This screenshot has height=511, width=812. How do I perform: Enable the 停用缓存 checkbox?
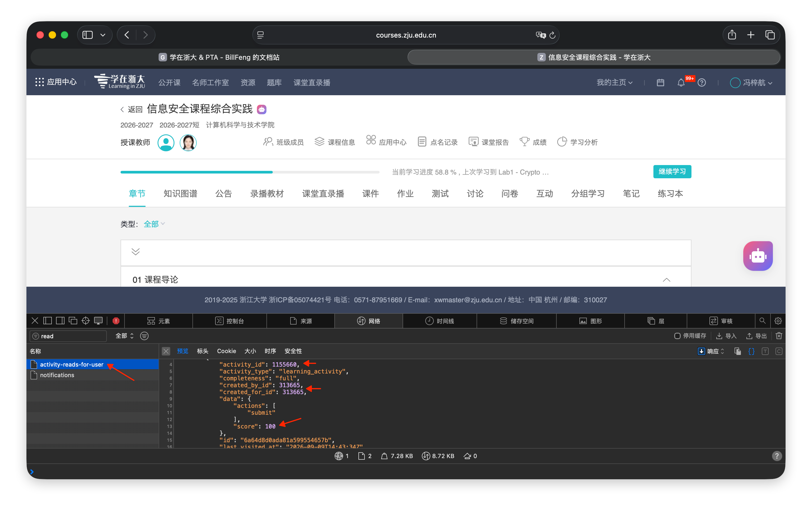coord(677,336)
